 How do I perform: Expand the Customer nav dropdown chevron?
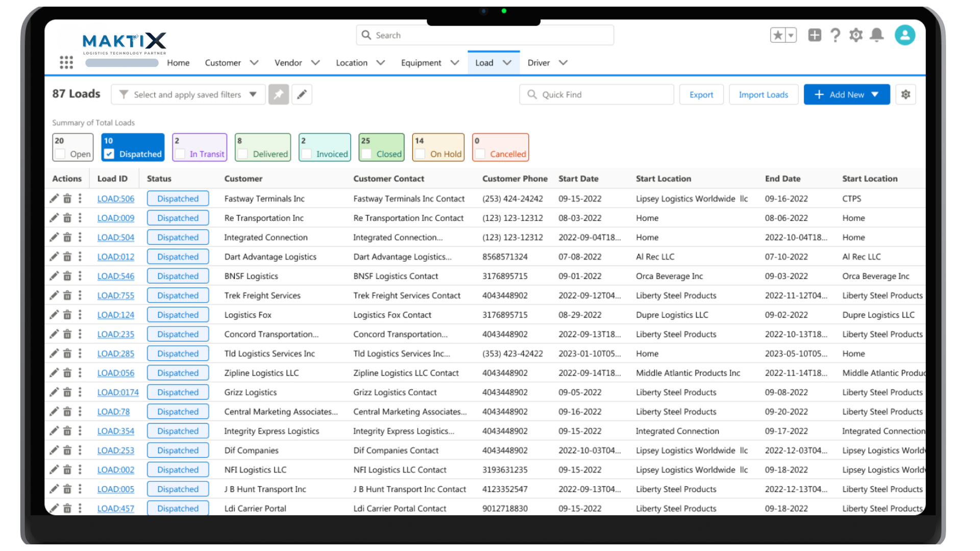(x=254, y=63)
